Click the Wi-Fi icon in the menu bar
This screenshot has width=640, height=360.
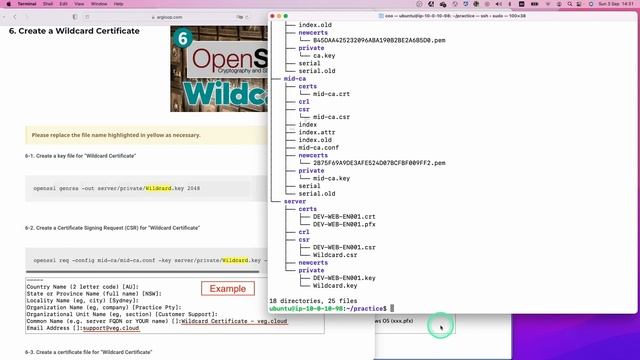click(548, 4)
